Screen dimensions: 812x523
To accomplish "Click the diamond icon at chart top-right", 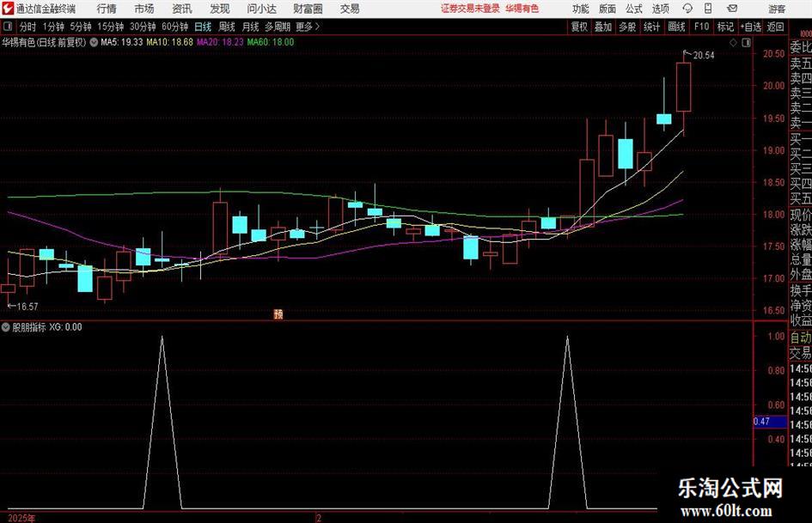I will click(733, 43).
